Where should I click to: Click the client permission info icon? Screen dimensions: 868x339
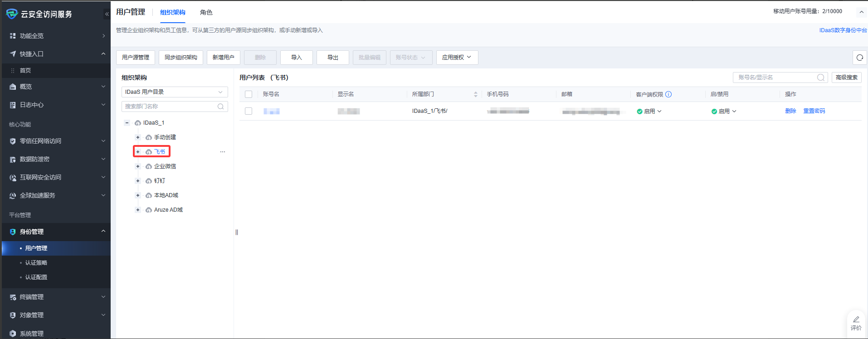pyautogui.click(x=668, y=94)
